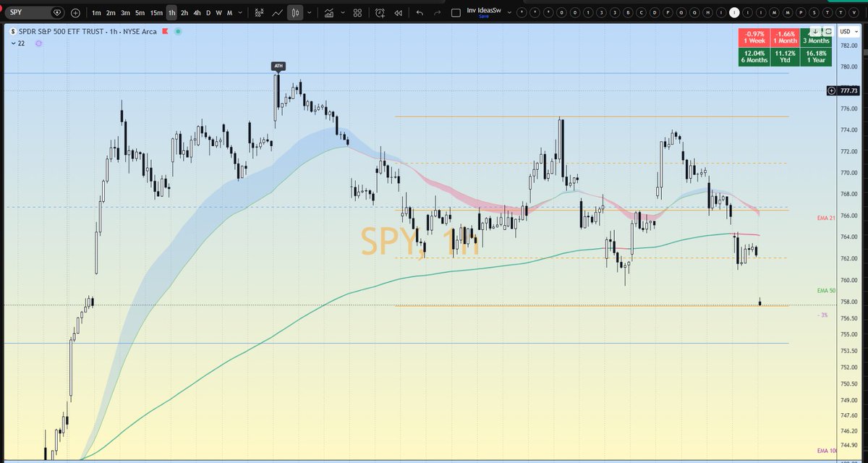
Task: Click the EMA 50 label
Action: (826, 290)
